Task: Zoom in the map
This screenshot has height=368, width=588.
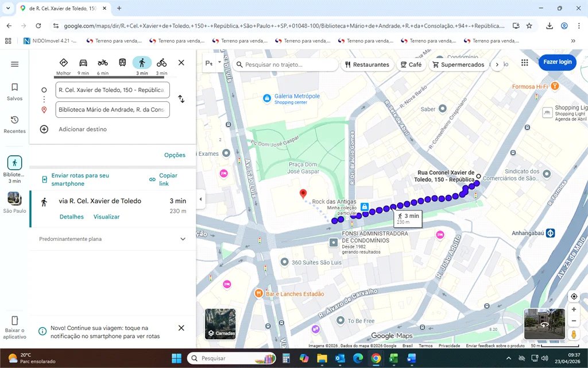Action: click(574, 309)
